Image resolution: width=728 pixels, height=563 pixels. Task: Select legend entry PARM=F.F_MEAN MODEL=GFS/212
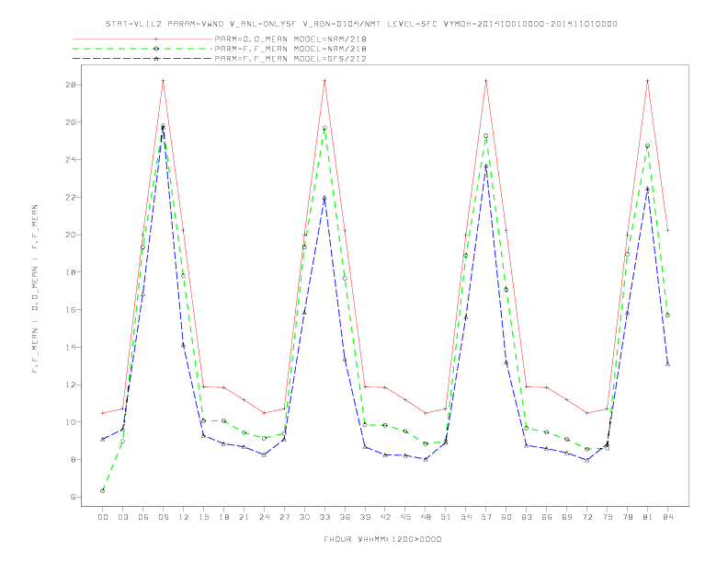[290, 59]
